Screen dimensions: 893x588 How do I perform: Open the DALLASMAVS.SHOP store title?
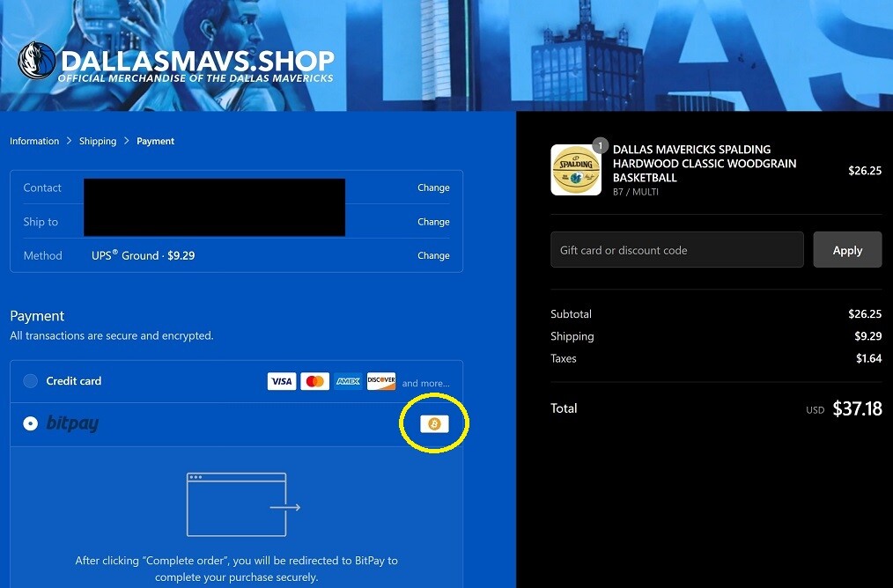(x=197, y=61)
